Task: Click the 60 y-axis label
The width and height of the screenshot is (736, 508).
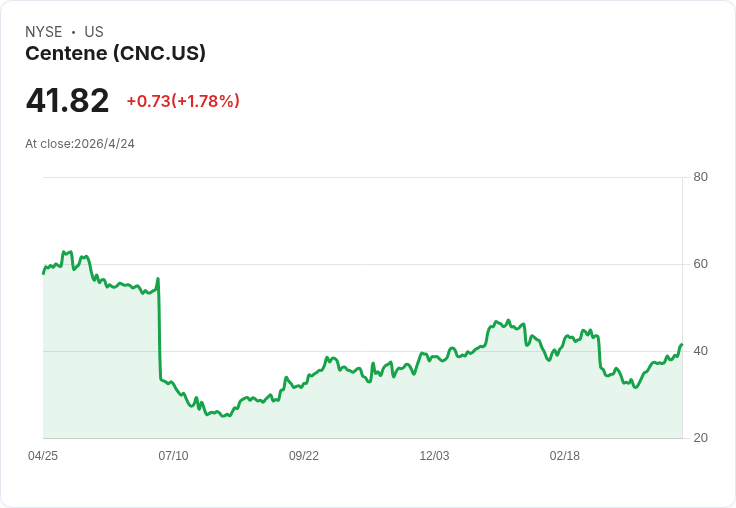Action: 700,264
